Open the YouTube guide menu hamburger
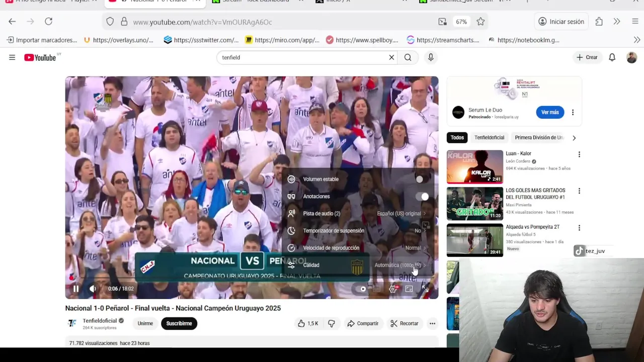Image resolution: width=644 pixels, height=362 pixels. click(12, 57)
